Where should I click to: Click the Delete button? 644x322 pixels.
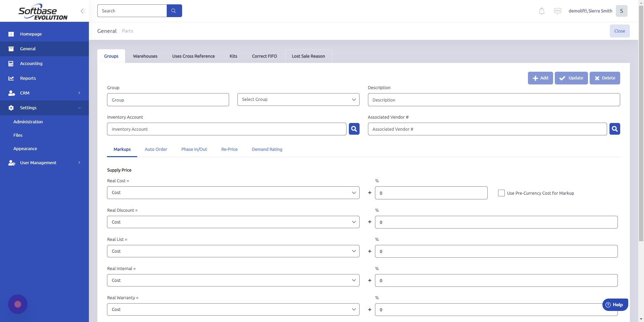click(605, 78)
